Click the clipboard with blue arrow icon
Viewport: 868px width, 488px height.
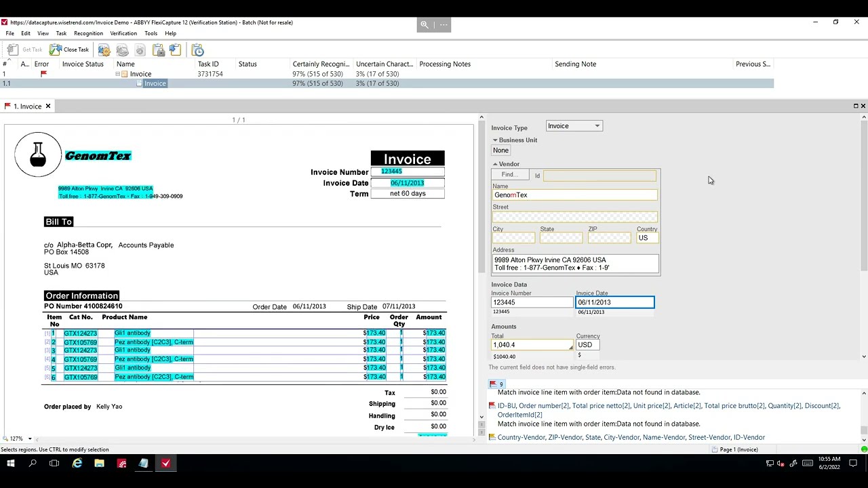(175, 49)
